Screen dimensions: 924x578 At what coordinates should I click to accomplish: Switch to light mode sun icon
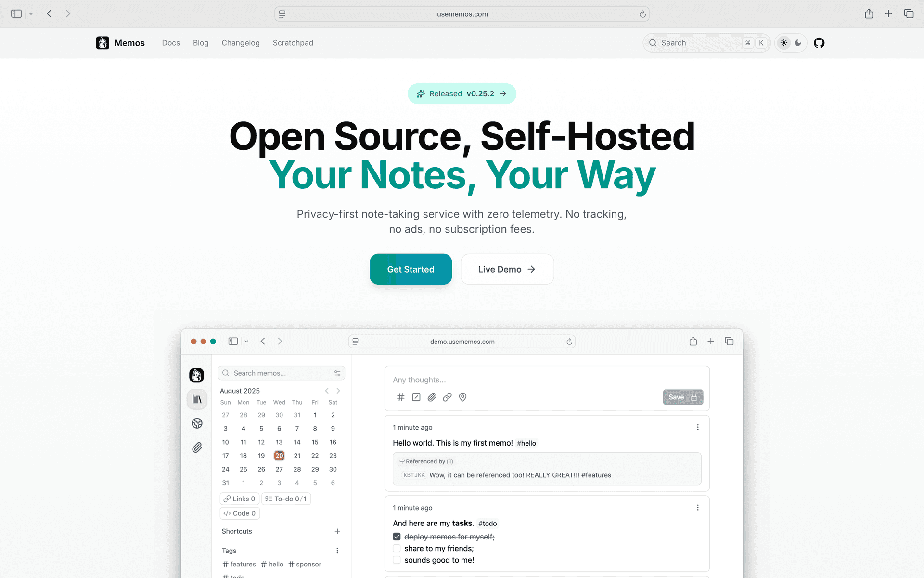click(784, 43)
